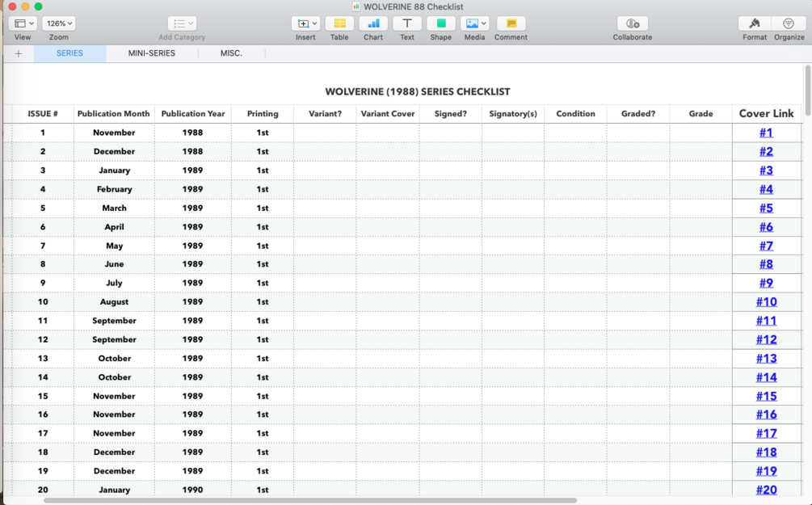Click the Insert toolbar icon

click(x=304, y=23)
